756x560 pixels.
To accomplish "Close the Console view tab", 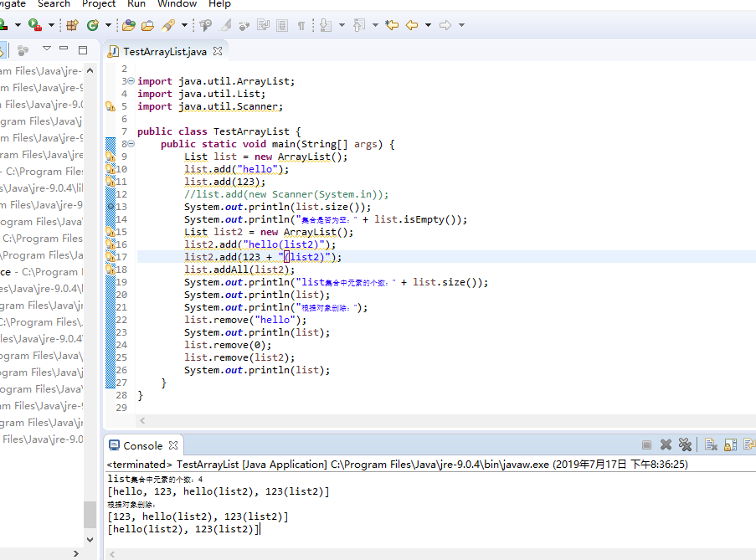I will pos(173,445).
